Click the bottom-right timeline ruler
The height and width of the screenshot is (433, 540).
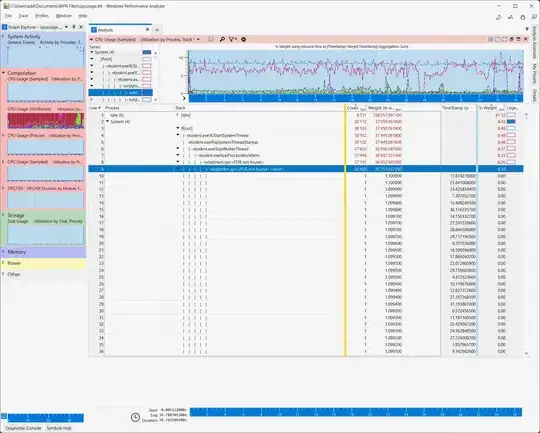[356, 412]
